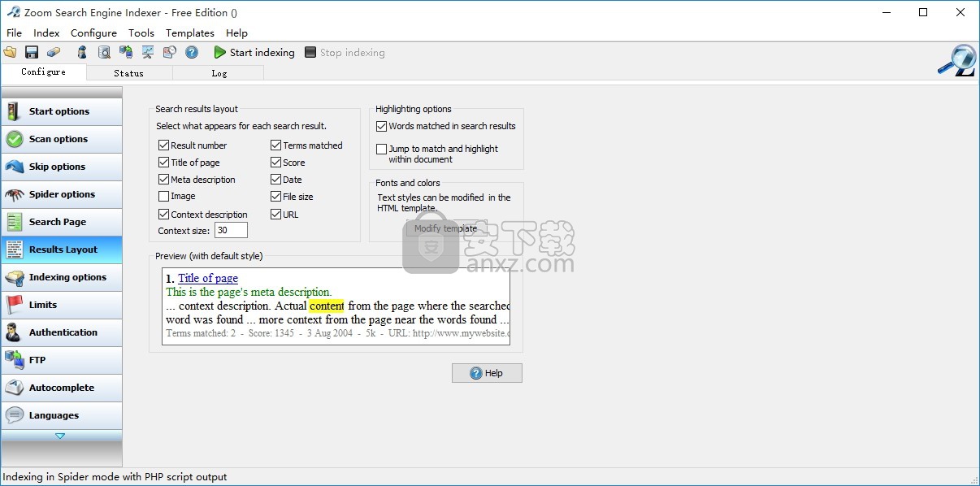
Task: Switch to the Status tab
Action: (128, 73)
